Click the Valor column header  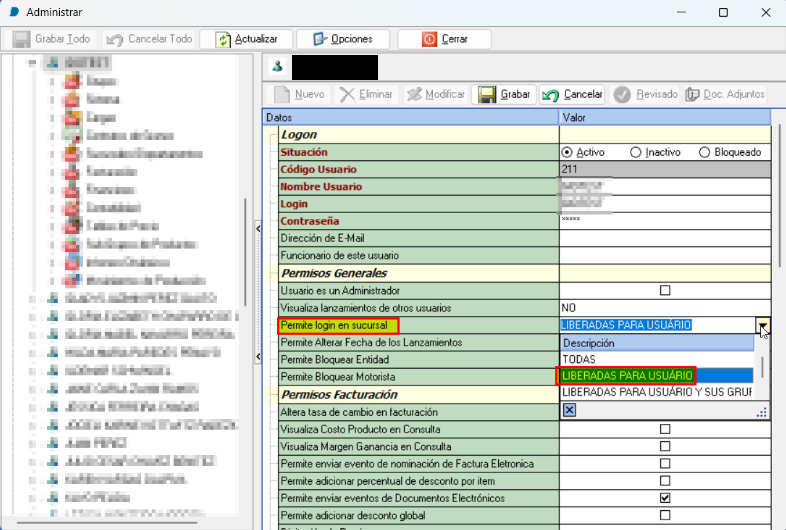tap(665, 117)
